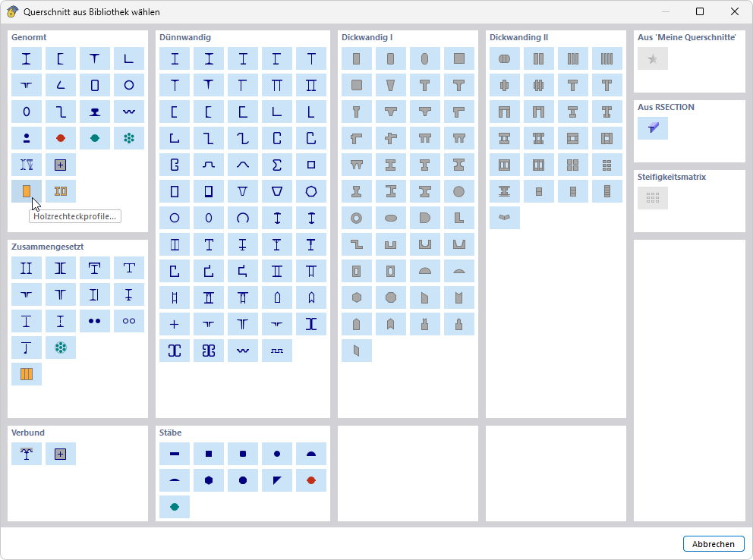Pick the rounded solid square in Stäbe
The image size is (753, 560).
tap(242, 454)
